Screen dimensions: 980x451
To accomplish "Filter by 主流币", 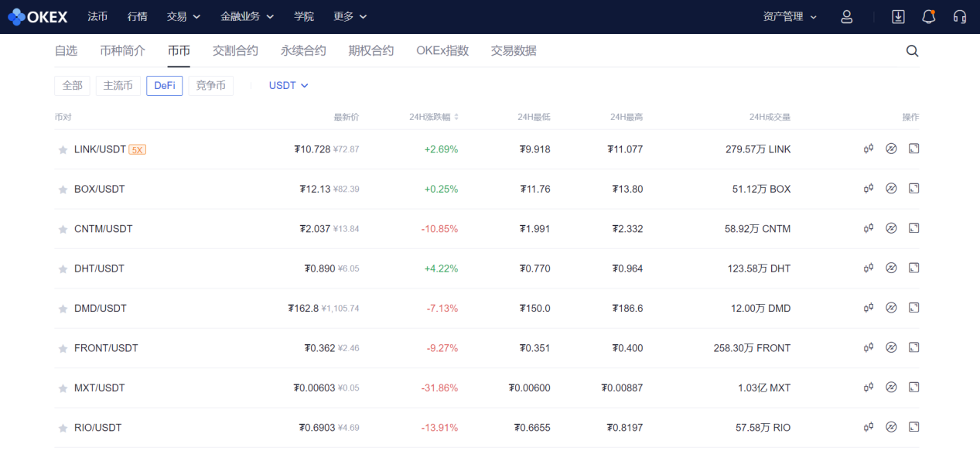I will click(118, 86).
